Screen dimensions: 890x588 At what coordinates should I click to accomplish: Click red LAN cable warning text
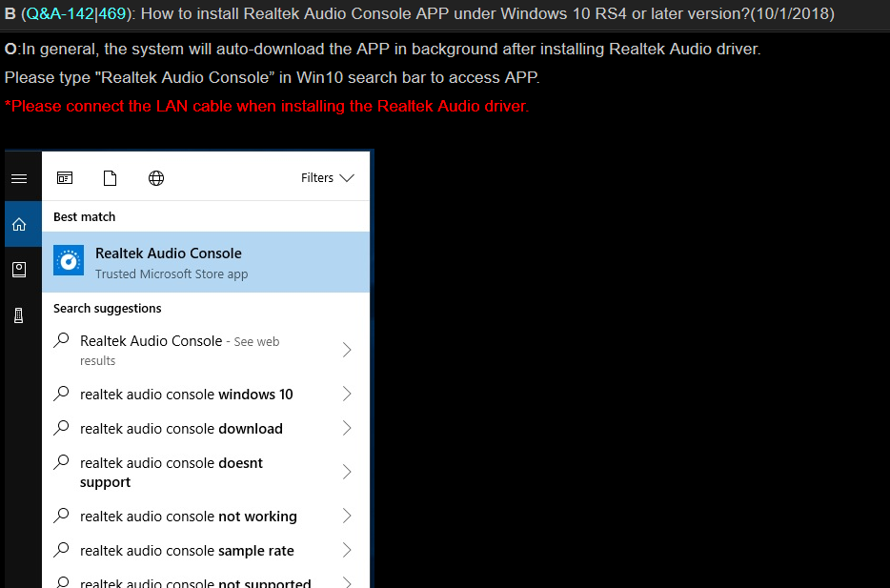point(267,106)
